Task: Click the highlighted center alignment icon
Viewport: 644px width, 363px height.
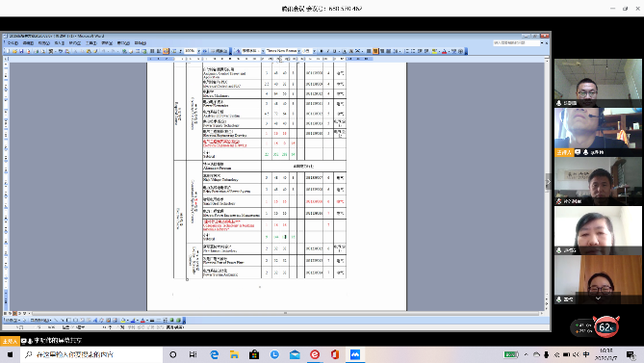Action: tap(375, 51)
